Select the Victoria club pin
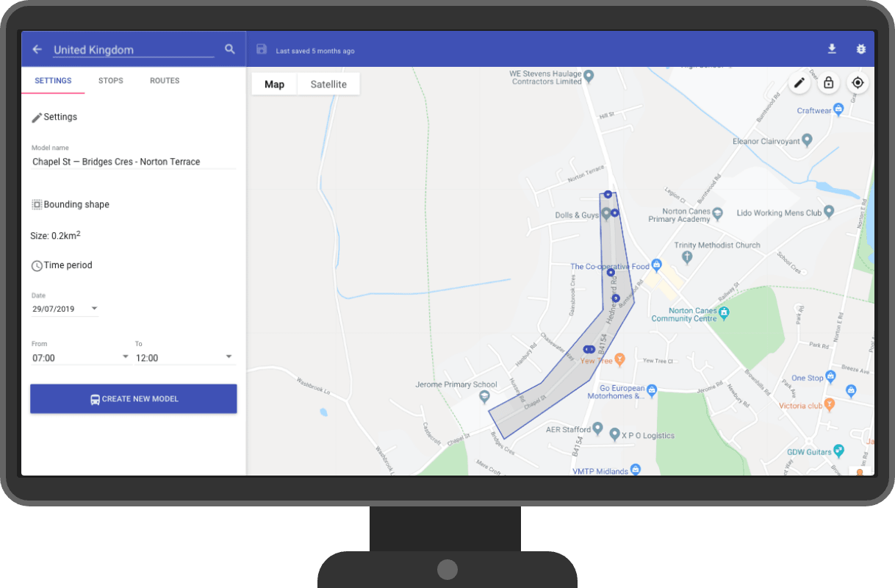Screen dimensions: 895x588 830,404
